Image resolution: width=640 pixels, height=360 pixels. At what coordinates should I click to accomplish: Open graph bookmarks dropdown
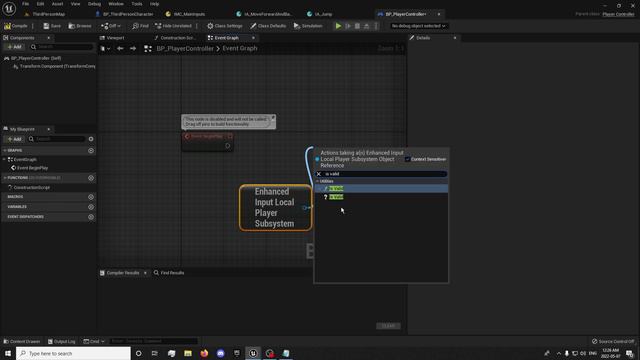[105, 49]
